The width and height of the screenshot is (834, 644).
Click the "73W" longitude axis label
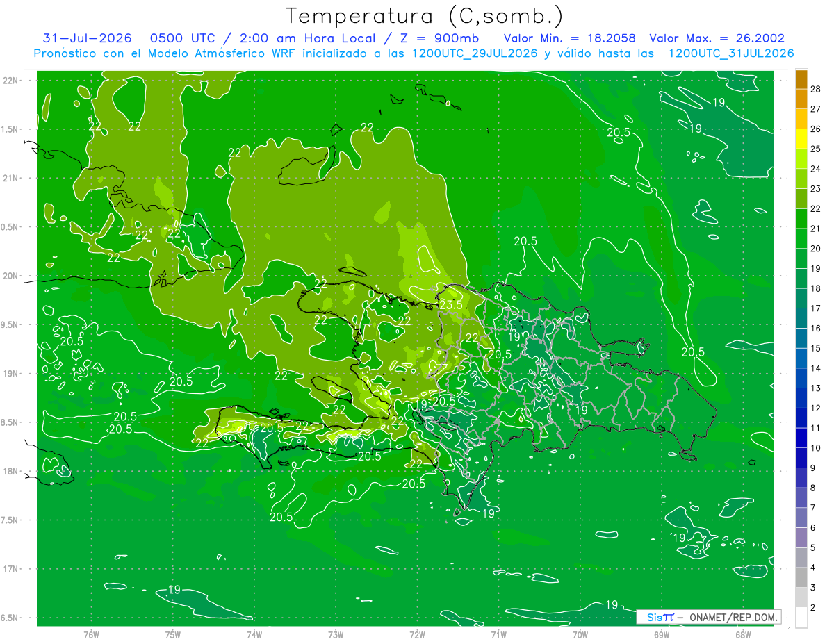click(336, 634)
